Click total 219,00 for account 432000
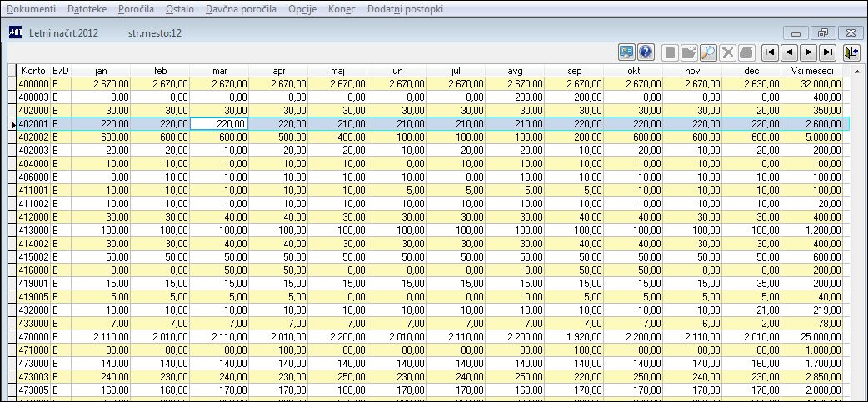This screenshot has width=868, height=402. pos(812,310)
